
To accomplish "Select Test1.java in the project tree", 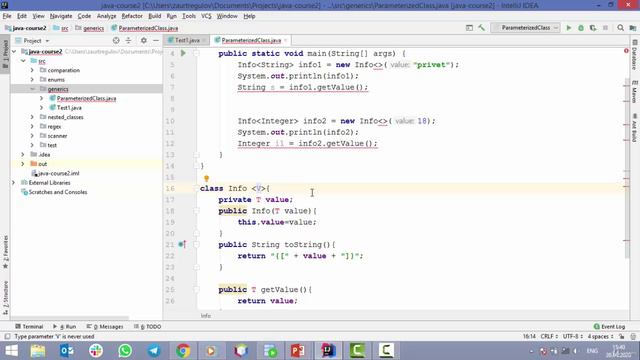I will pyautogui.click(x=69, y=108).
